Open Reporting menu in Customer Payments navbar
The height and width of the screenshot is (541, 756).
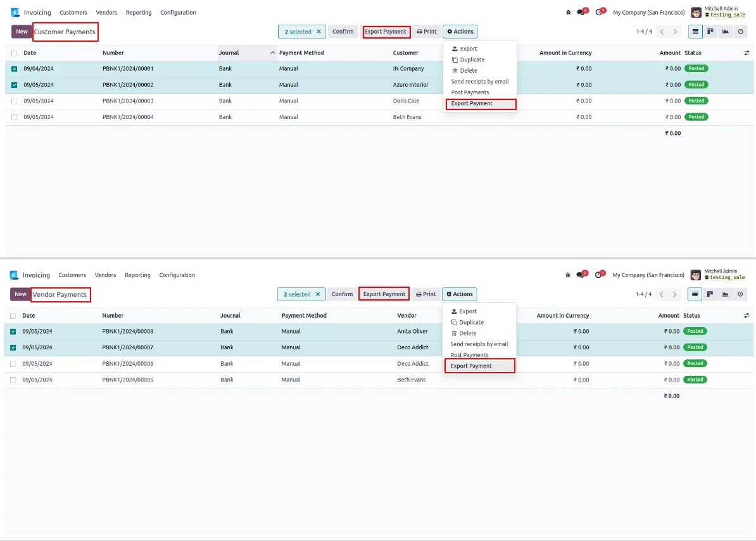[x=139, y=13]
